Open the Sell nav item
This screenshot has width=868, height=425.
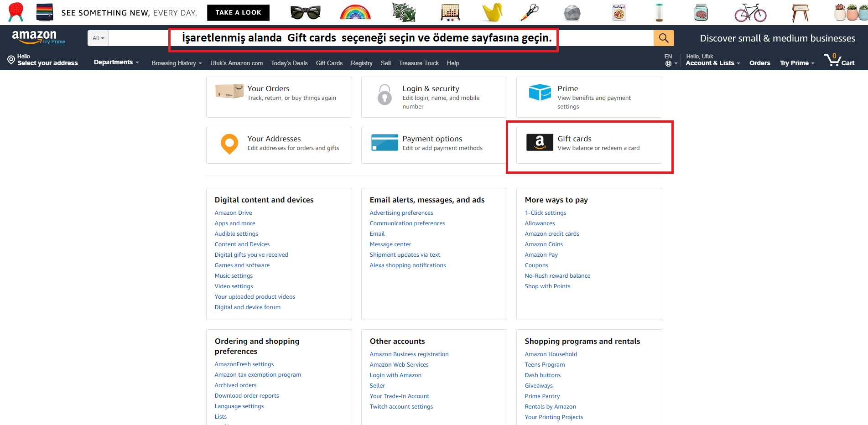[386, 63]
